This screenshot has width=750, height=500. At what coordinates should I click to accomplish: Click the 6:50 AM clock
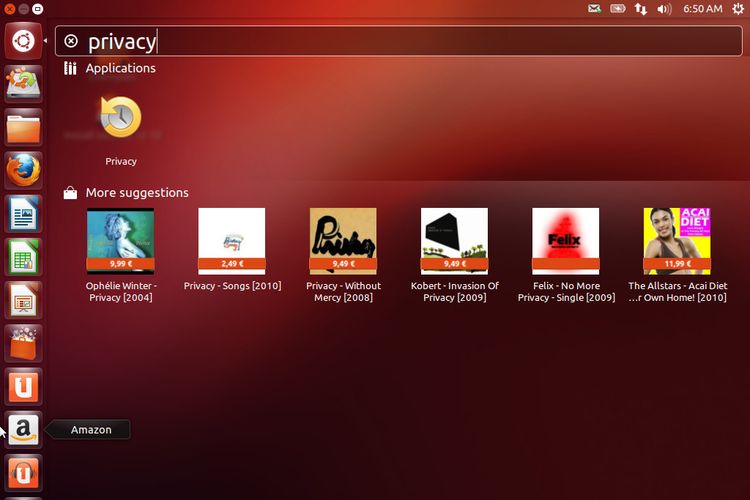[702, 9]
